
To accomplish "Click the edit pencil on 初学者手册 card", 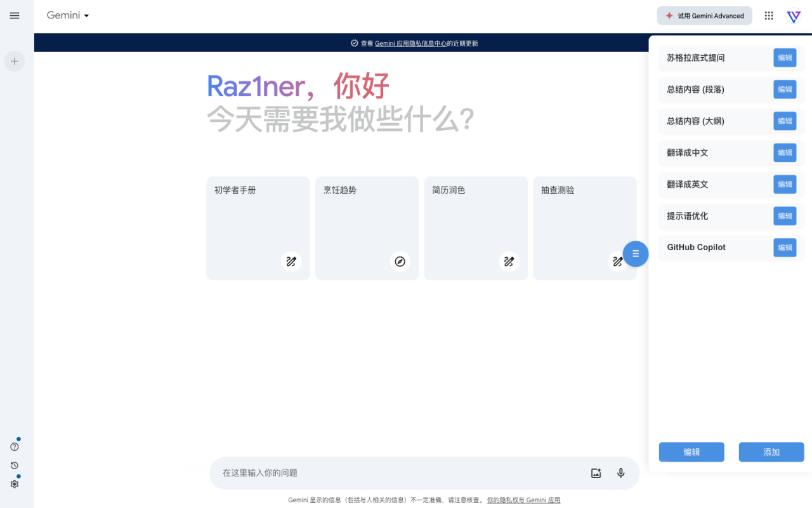I will tap(291, 261).
